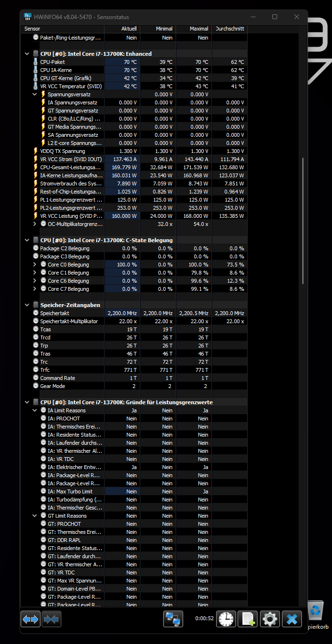Open the Papierkorb recycle bin on desktop

tap(316, 615)
